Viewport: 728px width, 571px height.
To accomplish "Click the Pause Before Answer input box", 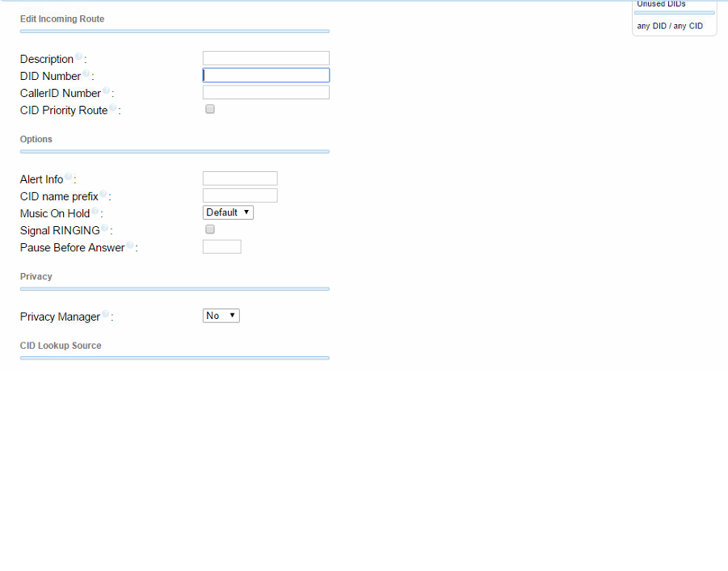I will coord(221,246).
